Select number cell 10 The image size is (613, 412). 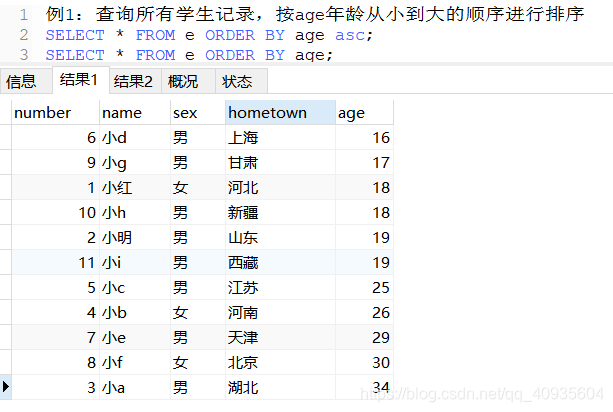click(x=56, y=213)
